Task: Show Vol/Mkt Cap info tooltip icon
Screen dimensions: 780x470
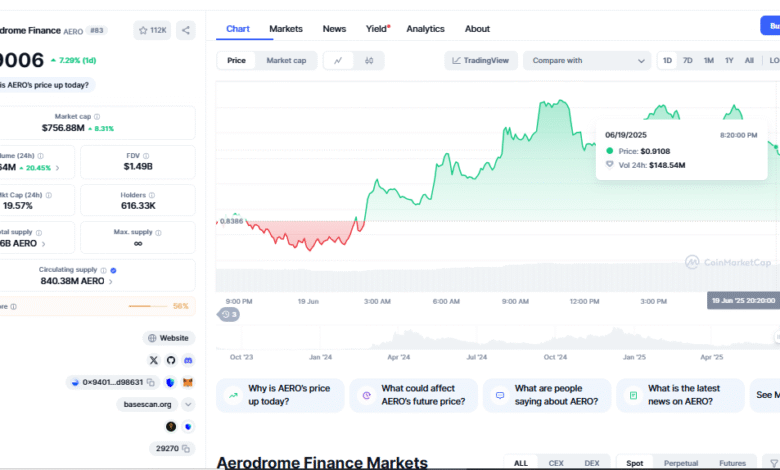Action: (49, 195)
